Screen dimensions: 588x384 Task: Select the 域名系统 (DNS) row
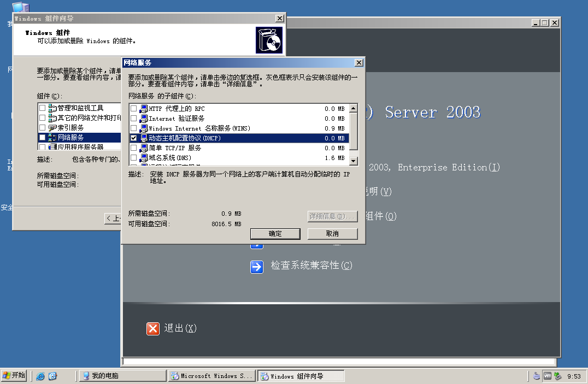239,158
